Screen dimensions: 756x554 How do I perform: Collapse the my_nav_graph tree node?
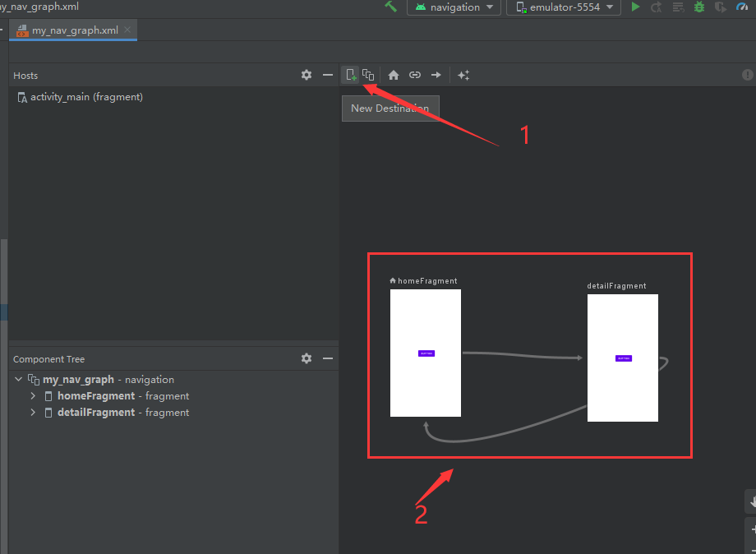pos(18,379)
